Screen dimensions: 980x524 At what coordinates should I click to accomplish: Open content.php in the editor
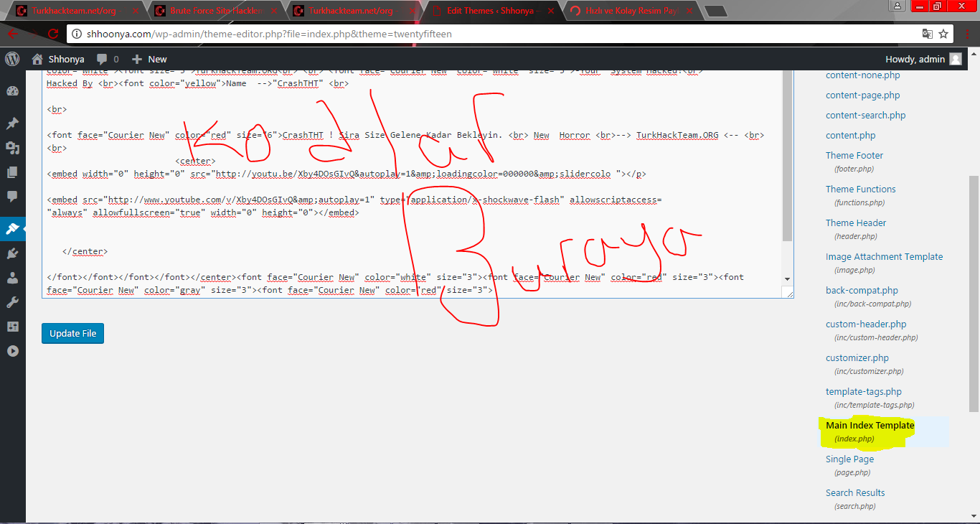850,136
